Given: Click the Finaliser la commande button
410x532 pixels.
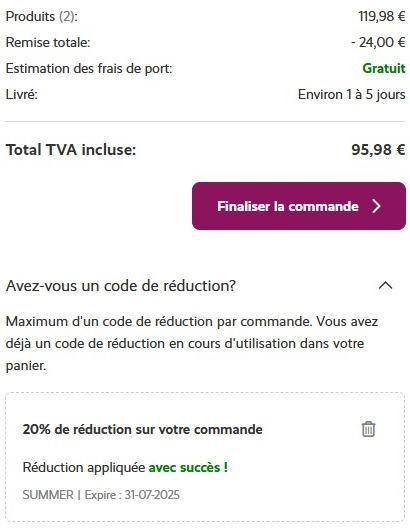Looking at the screenshot, I should (299, 206).
